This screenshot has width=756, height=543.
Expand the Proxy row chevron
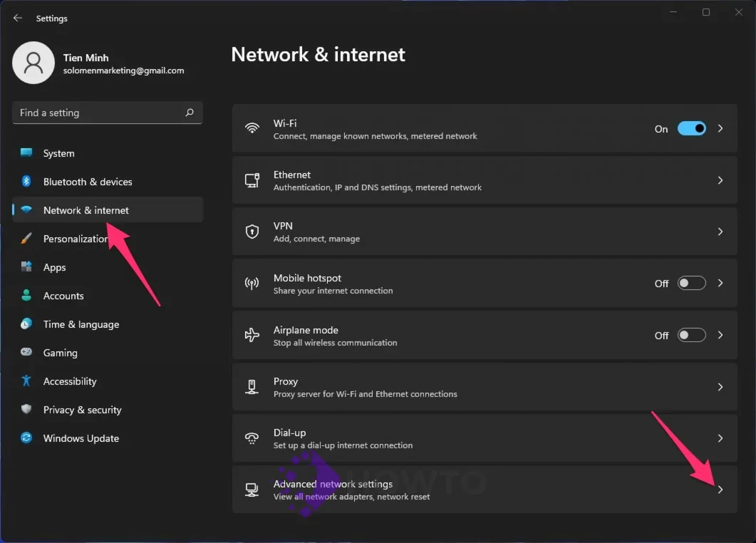[720, 387]
